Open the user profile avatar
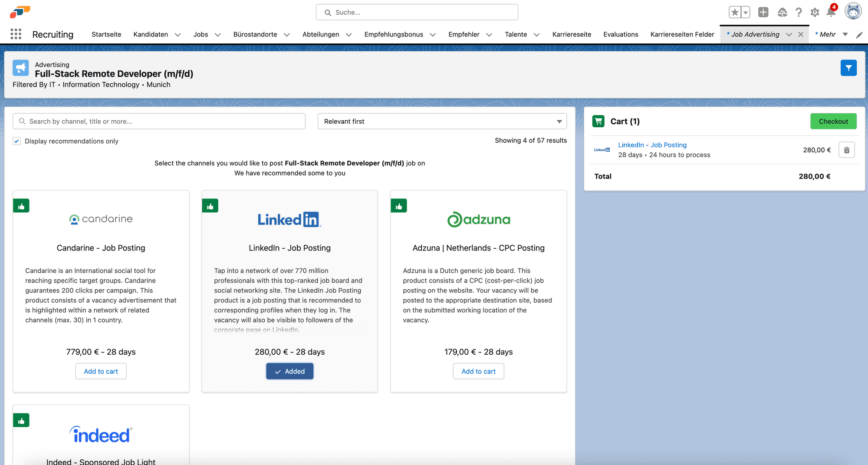Viewport: 868px width, 465px height. click(x=853, y=12)
